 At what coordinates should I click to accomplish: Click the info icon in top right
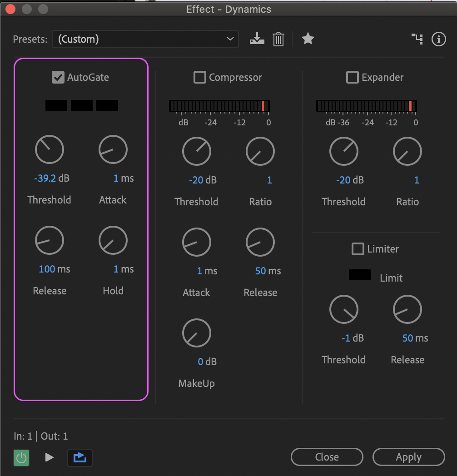438,39
